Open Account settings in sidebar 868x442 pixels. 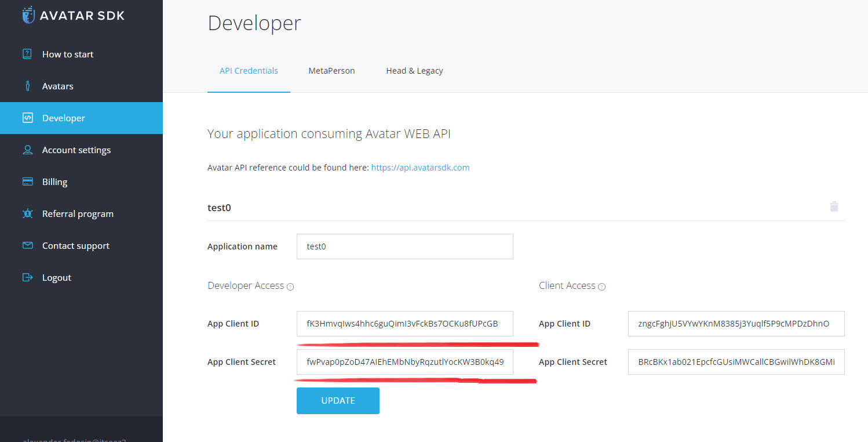(81, 150)
